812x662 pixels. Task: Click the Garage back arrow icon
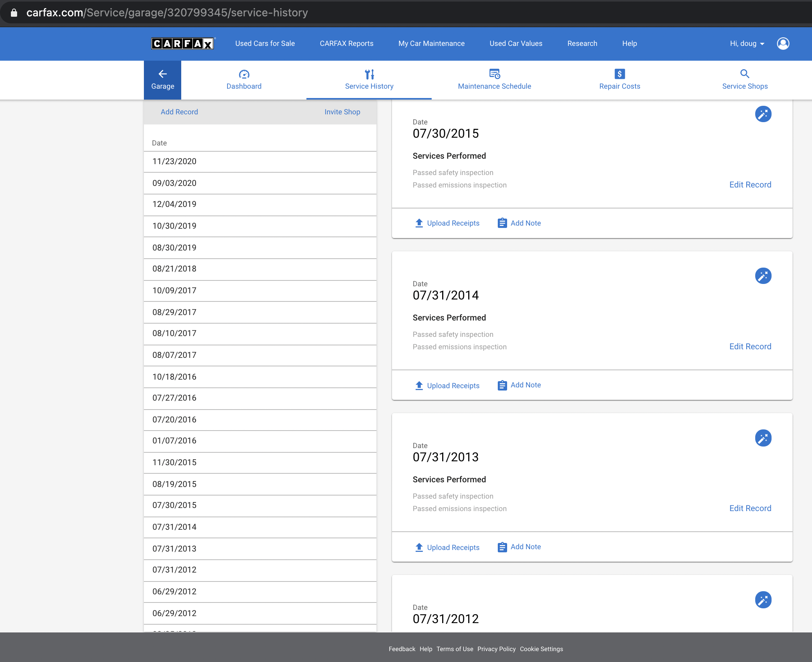click(x=163, y=74)
